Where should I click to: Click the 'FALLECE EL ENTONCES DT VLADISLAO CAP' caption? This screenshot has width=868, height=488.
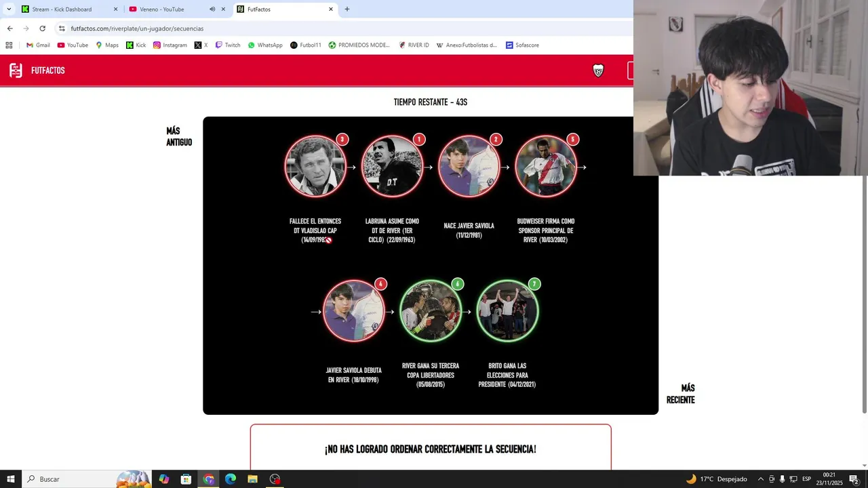click(315, 230)
